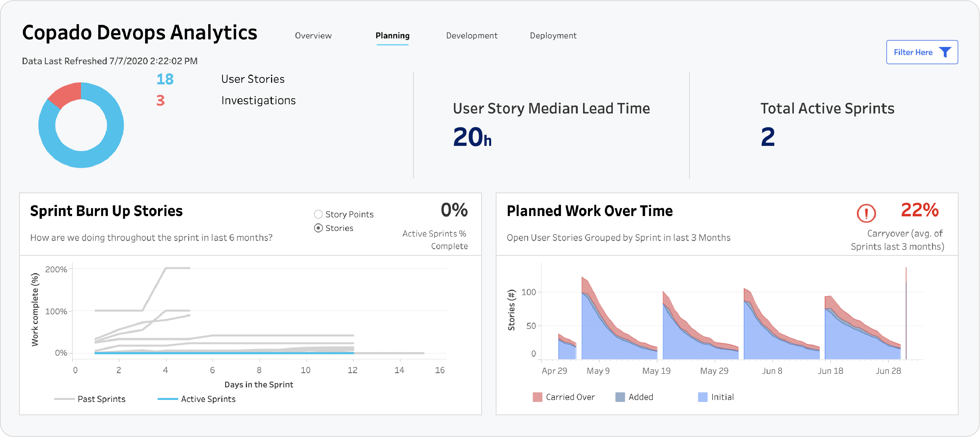This screenshot has width=980, height=437.
Task: Click the vertical today marker line in chart
Action: pyautogui.click(x=906, y=313)
